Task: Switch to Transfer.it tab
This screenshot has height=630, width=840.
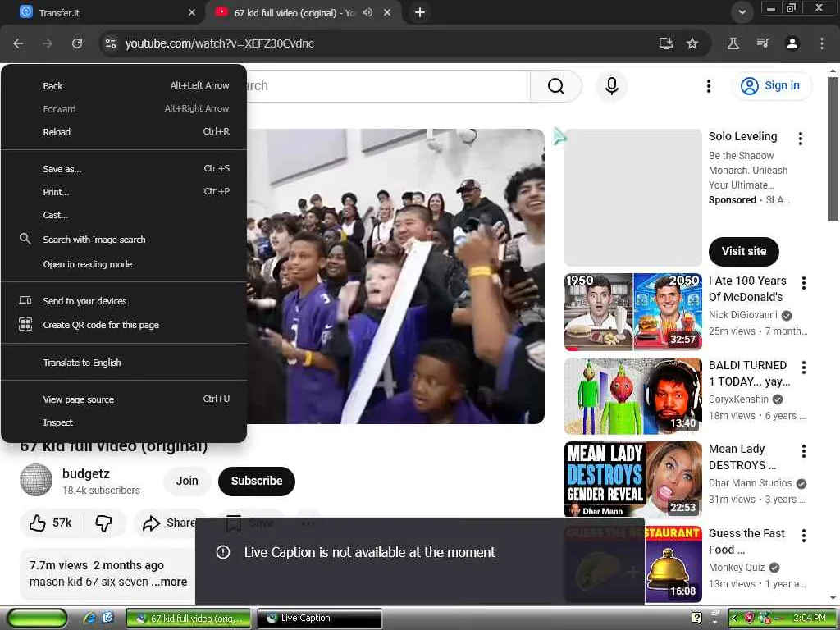Action: click(102, 12)
